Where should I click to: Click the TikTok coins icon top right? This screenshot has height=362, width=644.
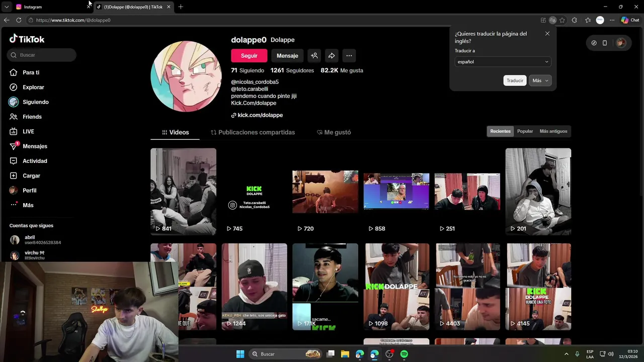pyautogui.click(x=594, y=43)
